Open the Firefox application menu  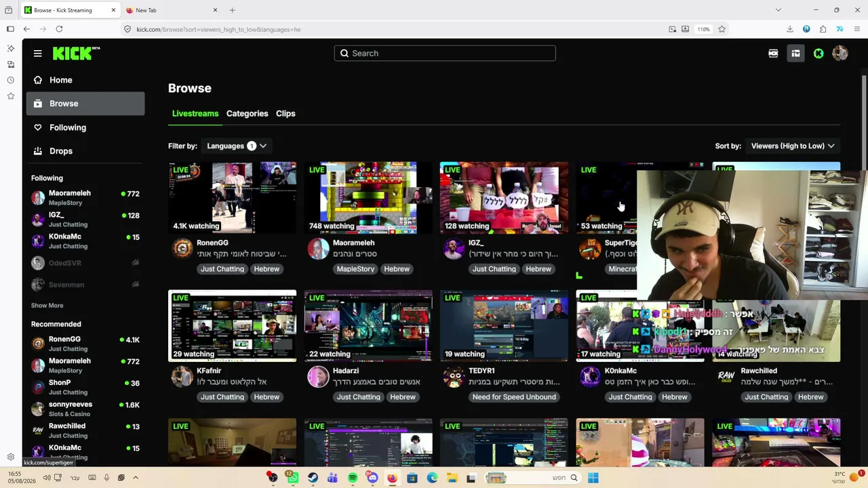858,29
